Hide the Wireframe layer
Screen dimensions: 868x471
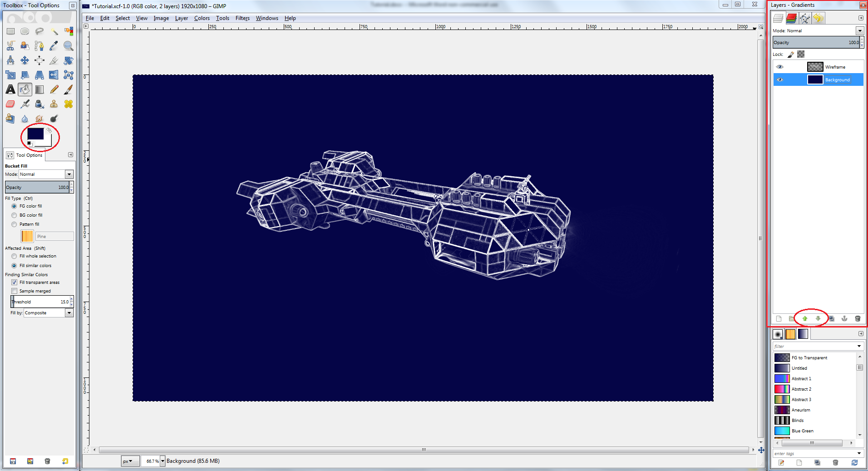tap(780, 67)
